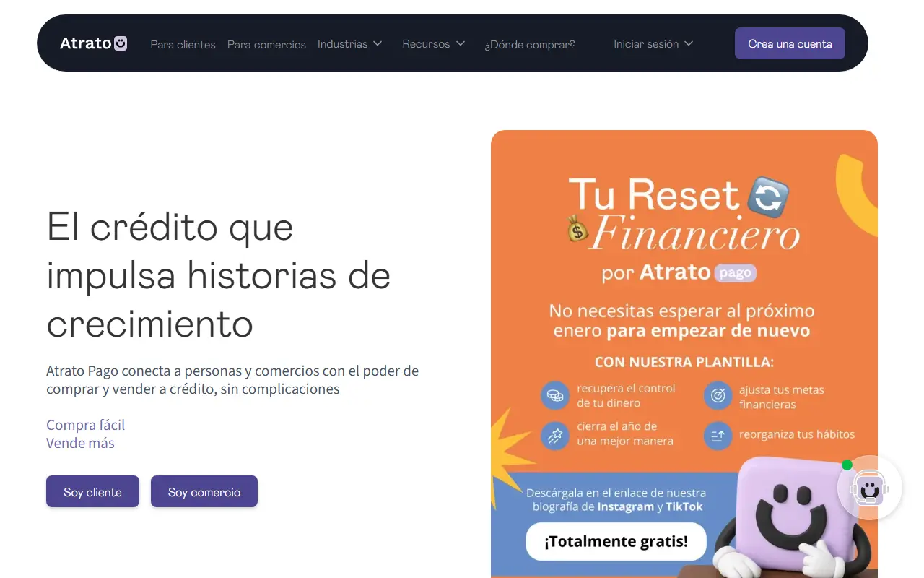Click the text CON NUESTRA PLANTILLA:

tap(684, 362)
